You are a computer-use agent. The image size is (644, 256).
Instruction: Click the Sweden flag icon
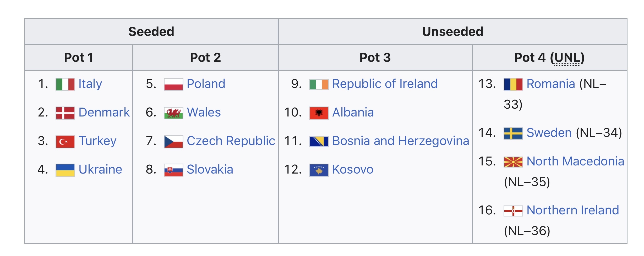pos(513,133)
